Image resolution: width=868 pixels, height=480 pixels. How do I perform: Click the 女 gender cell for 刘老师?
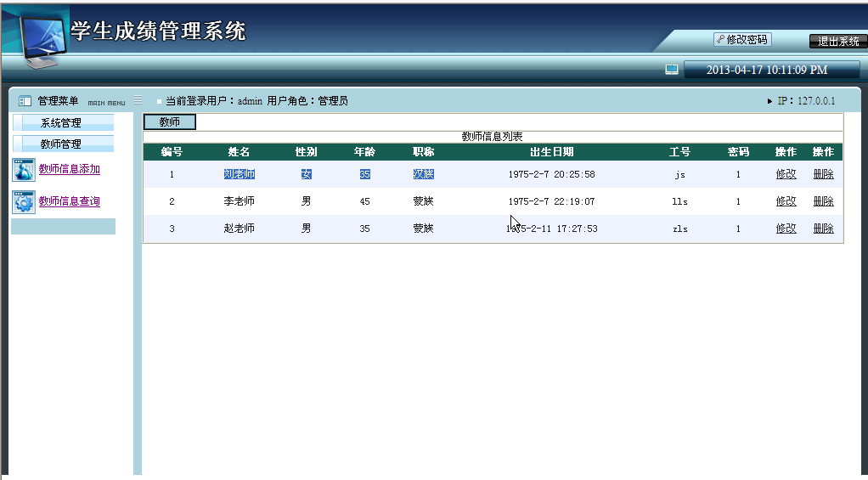click(306, 174)
